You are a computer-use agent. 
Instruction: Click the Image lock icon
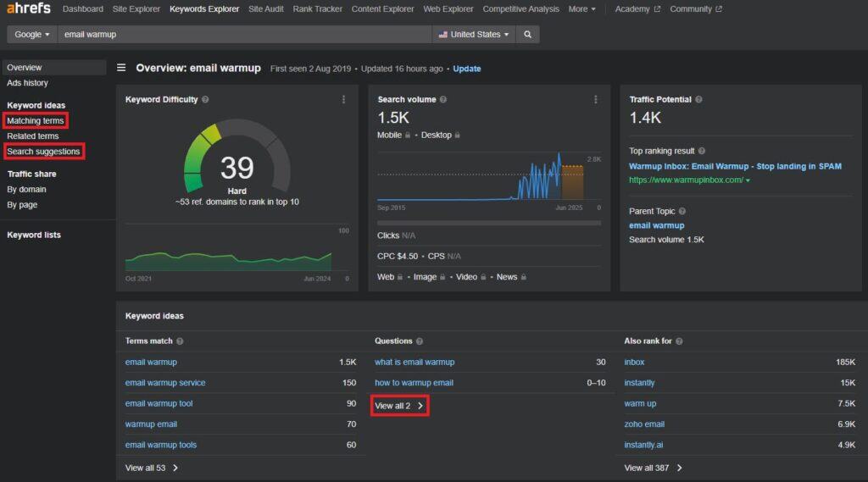point(442,277)
